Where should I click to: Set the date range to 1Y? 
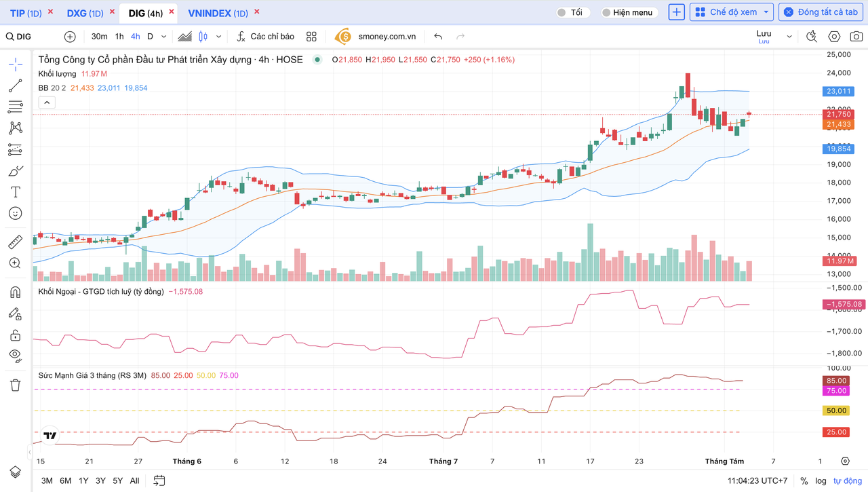(x=83, y=480)
